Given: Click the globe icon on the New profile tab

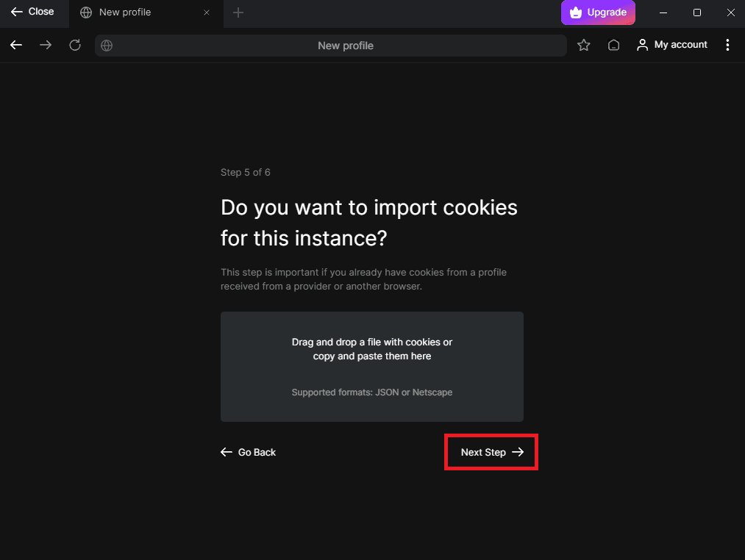Looking at the screenshot, I should pos(86,12).
